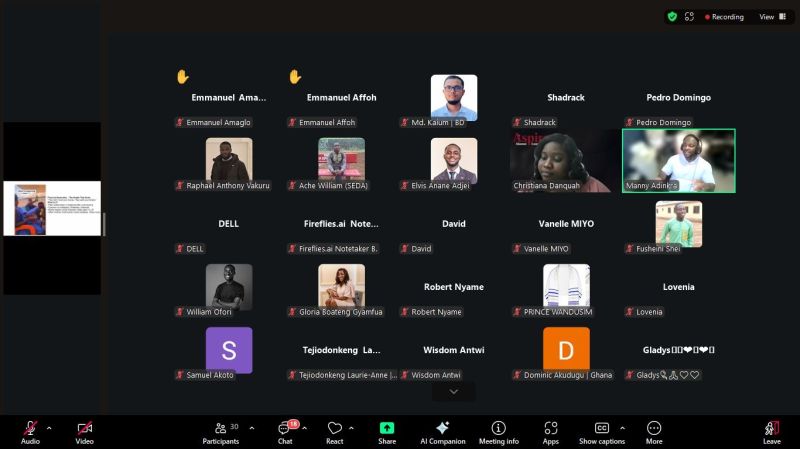
Task: Click PRINCE WANDUSIM's photo
Action: [x=566, y=286]
